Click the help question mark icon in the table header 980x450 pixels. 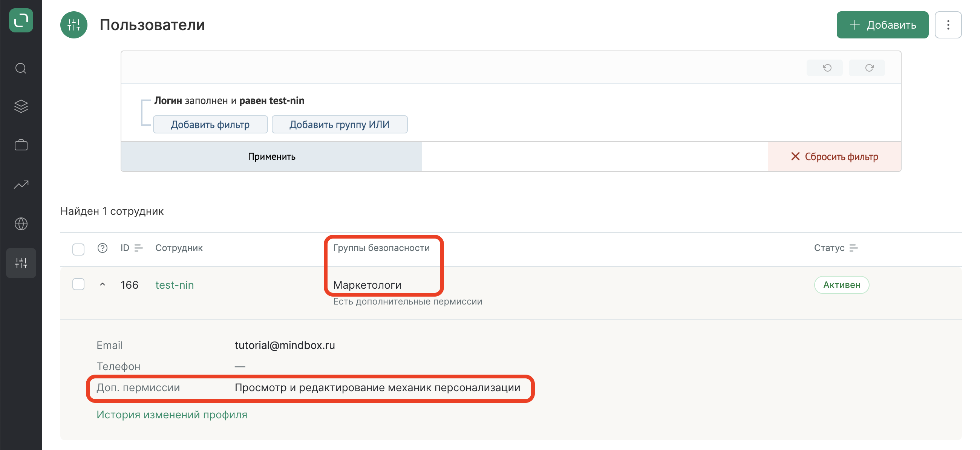(103, 248)
